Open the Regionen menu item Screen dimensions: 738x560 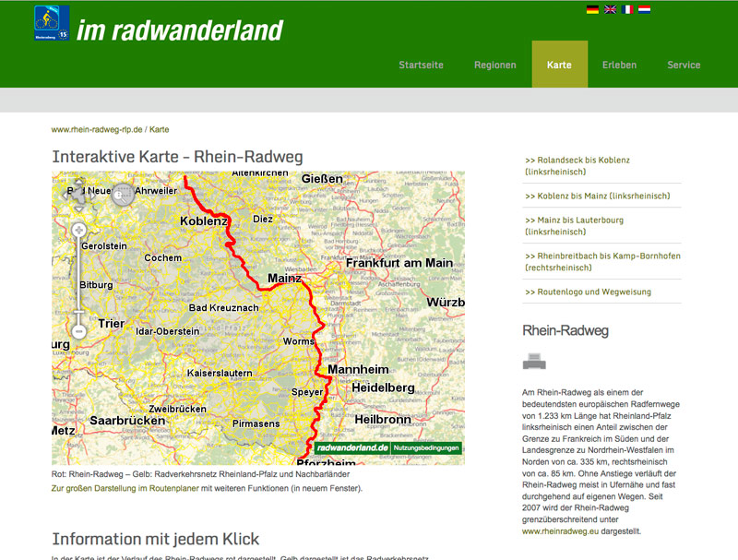(x=495, y=65)
